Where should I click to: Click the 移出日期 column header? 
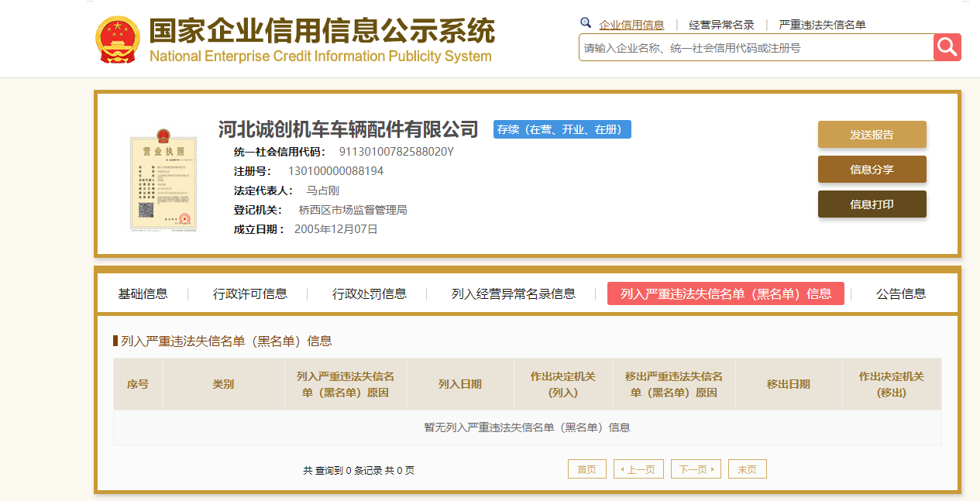pos(789,384)
